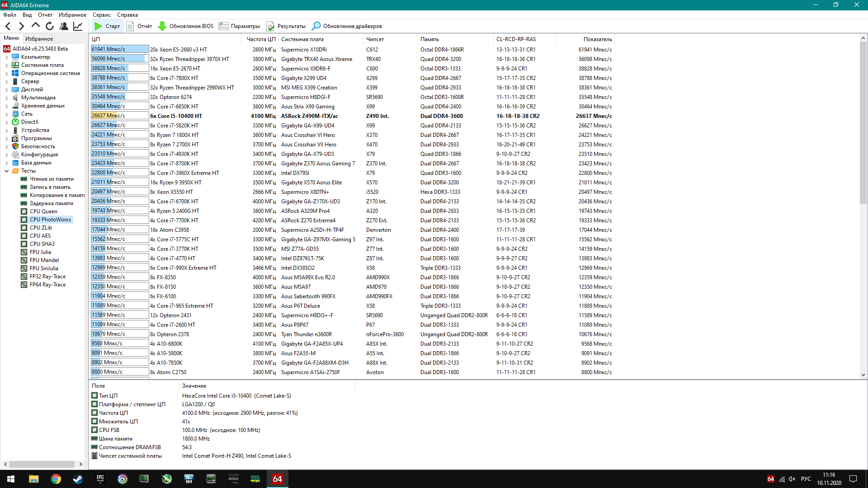
Task: Expand the Системная плата node
Action: tap(6, 66)
